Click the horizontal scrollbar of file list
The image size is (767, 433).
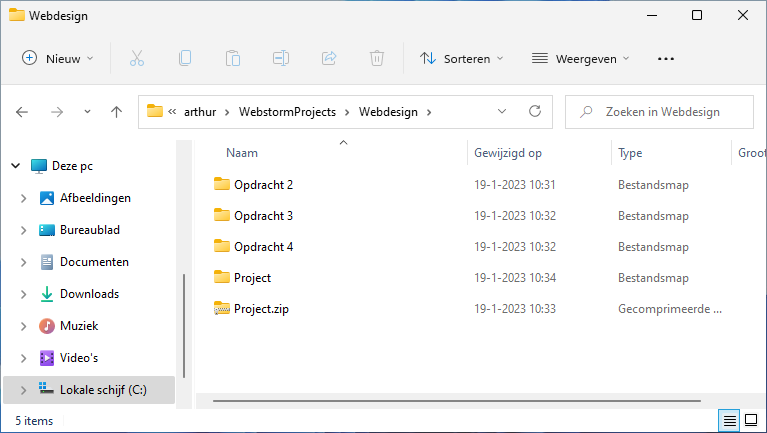(x=456, y=401)
